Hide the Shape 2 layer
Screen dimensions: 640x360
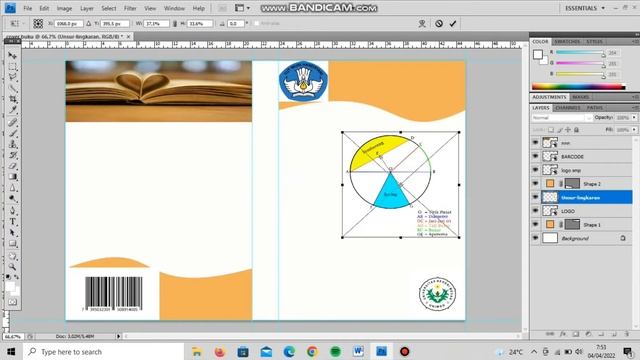(536, 183)
